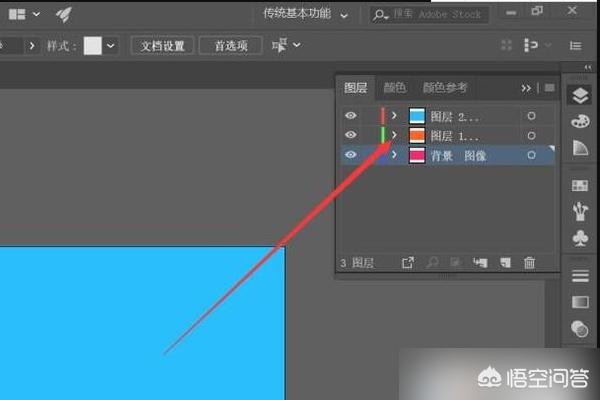Image resolution: width=600 pixels, height=400 pixels.
Task: Switch to the 颜色 tab
Action: coord(395,88)
